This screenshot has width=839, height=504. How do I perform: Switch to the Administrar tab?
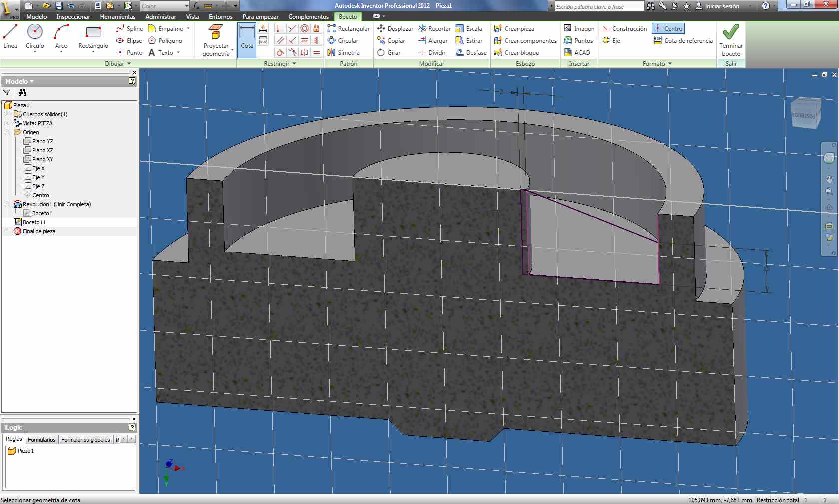[x=161, y=16]
